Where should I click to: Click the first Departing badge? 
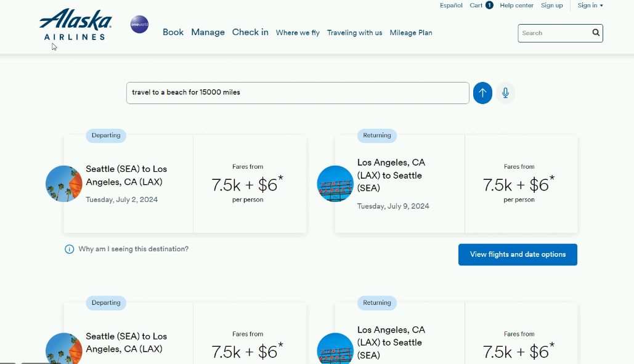pyautogui.click(x=106, y=135)
